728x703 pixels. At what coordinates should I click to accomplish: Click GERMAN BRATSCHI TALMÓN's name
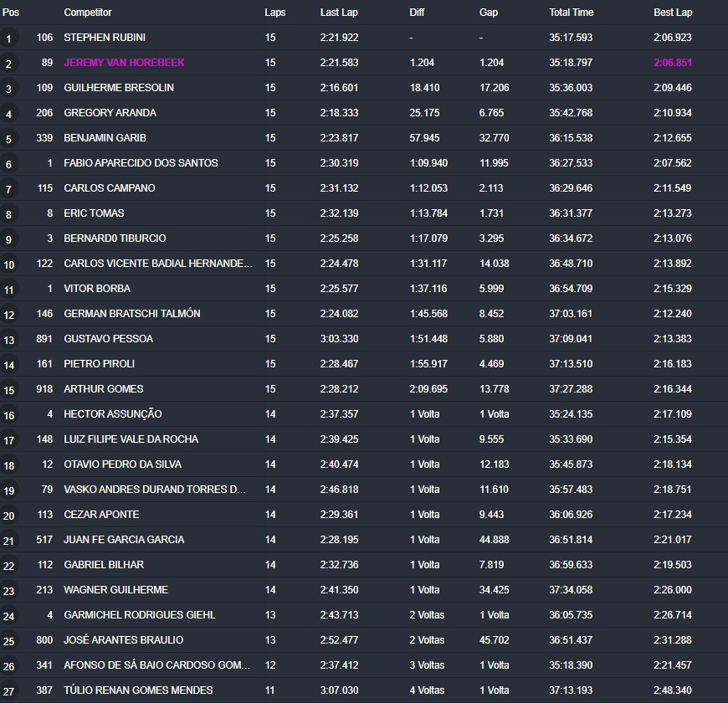pyautogui.click(x=132, y=314)
